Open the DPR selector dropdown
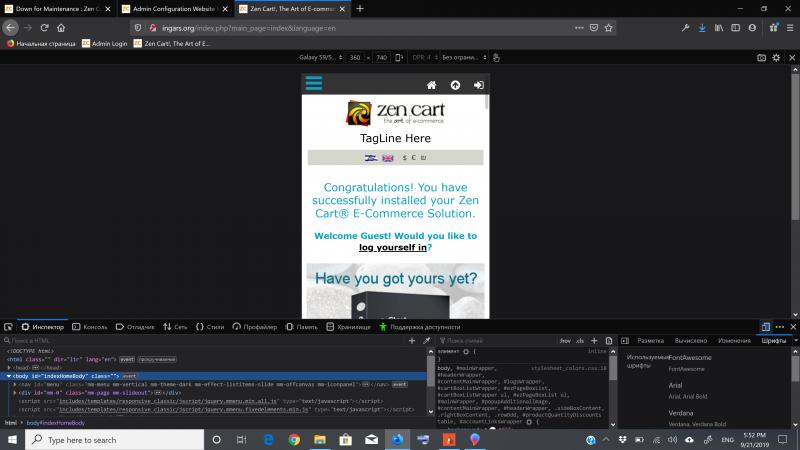 tap(424, 58)
